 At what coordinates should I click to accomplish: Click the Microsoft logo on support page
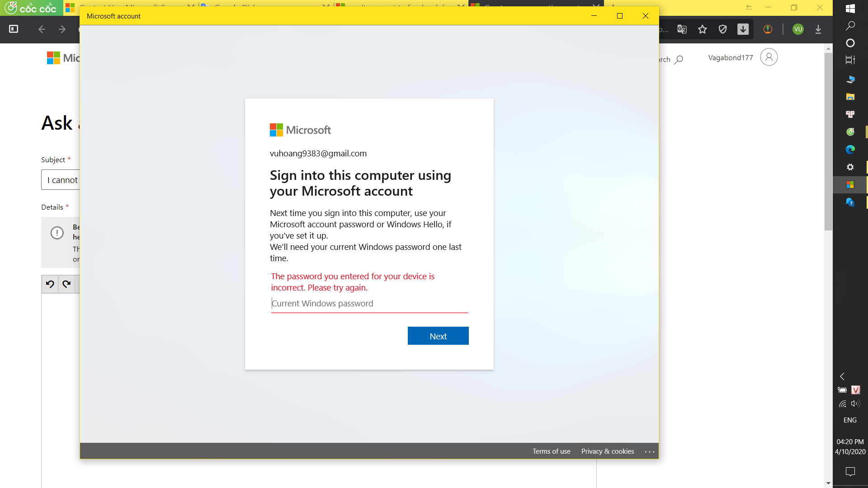coord(63,58)
